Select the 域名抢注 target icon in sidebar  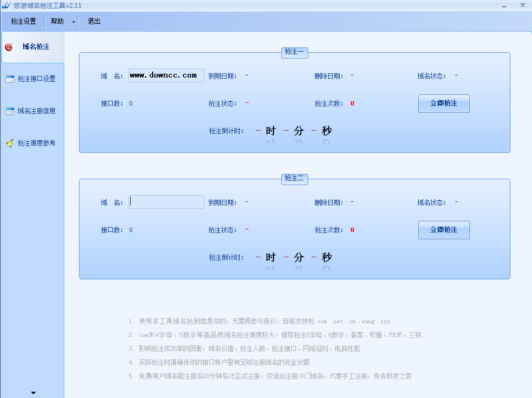(8, 46)
